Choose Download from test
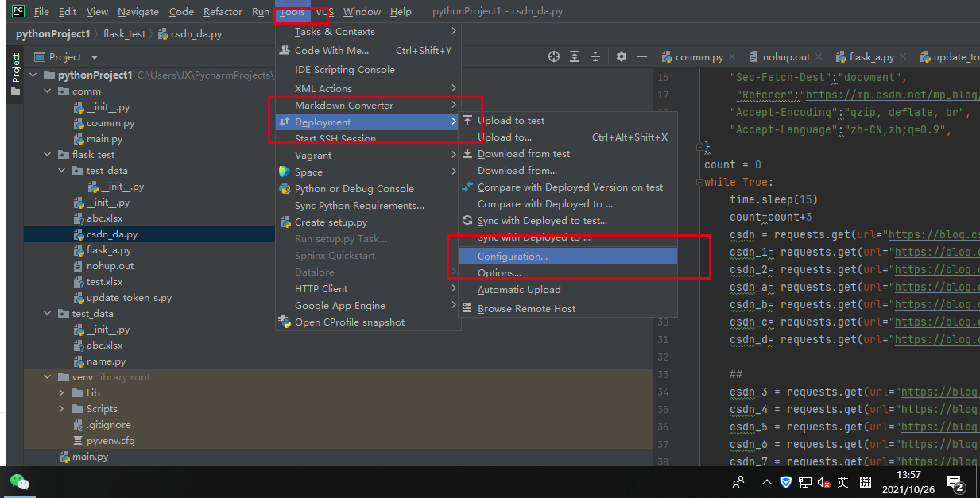The height and width of the screenshot is (498, 980). tap(567, 153)
